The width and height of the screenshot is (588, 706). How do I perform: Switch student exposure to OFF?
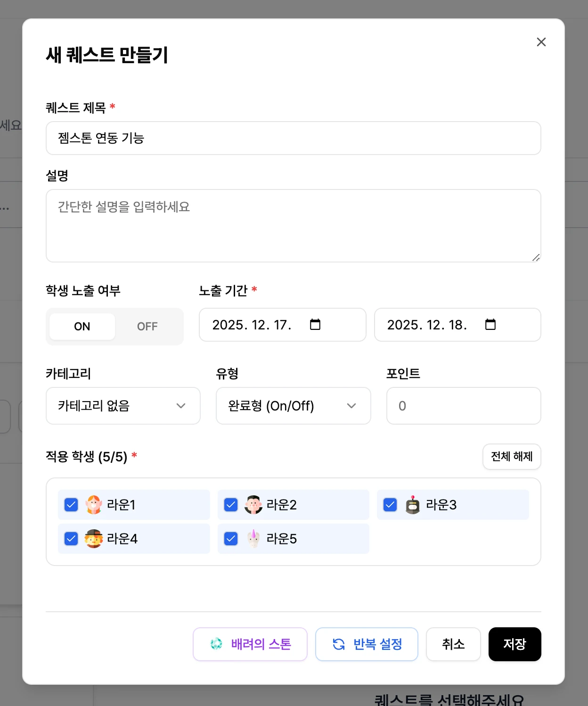pyautogui.click(x=147, y=326)
